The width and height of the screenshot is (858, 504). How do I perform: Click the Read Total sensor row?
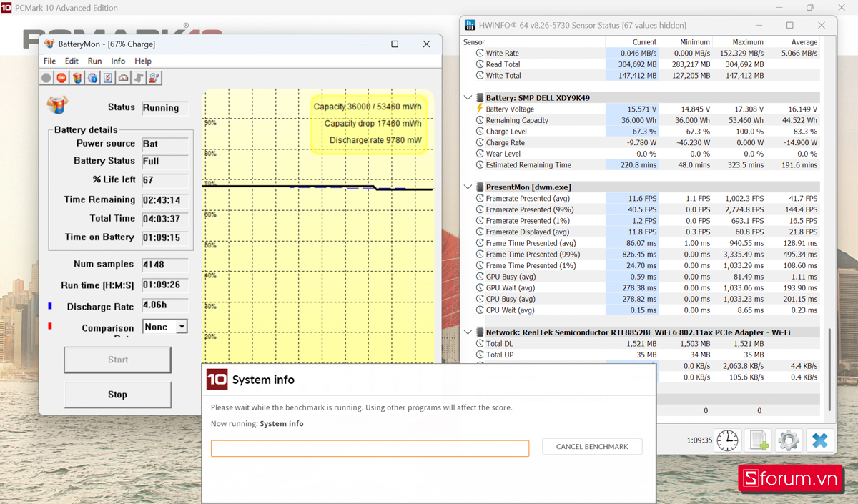click(641, 64)
